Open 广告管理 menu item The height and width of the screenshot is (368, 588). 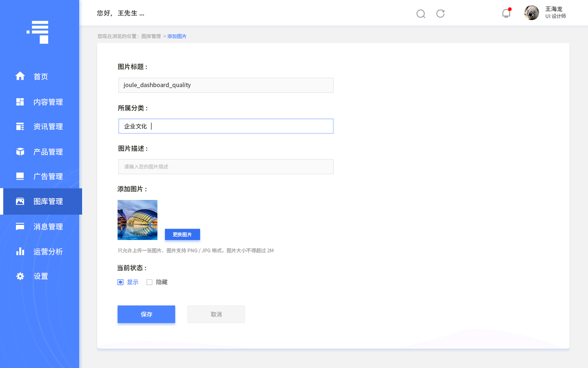tap(48, 177)
